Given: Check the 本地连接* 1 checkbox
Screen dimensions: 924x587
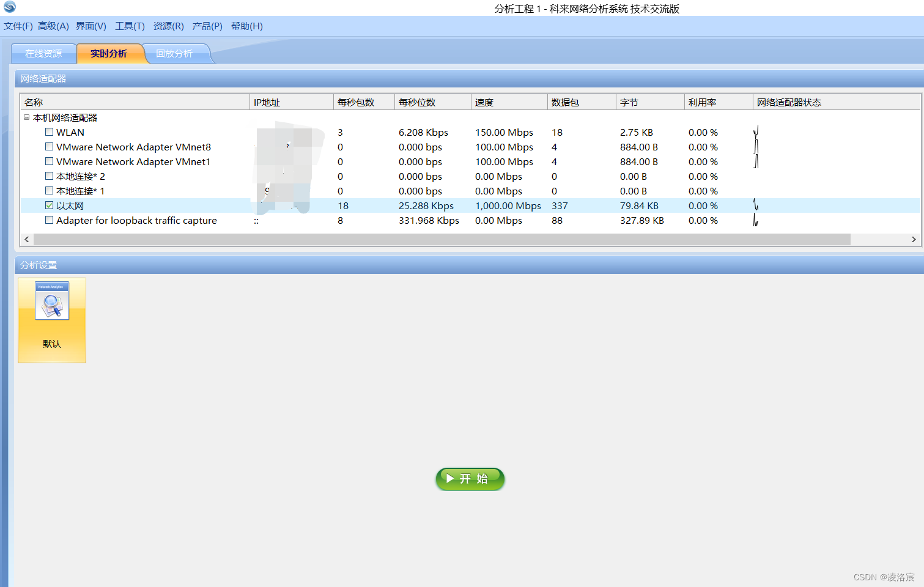Looking at the screenshot, I should point(49,191).
